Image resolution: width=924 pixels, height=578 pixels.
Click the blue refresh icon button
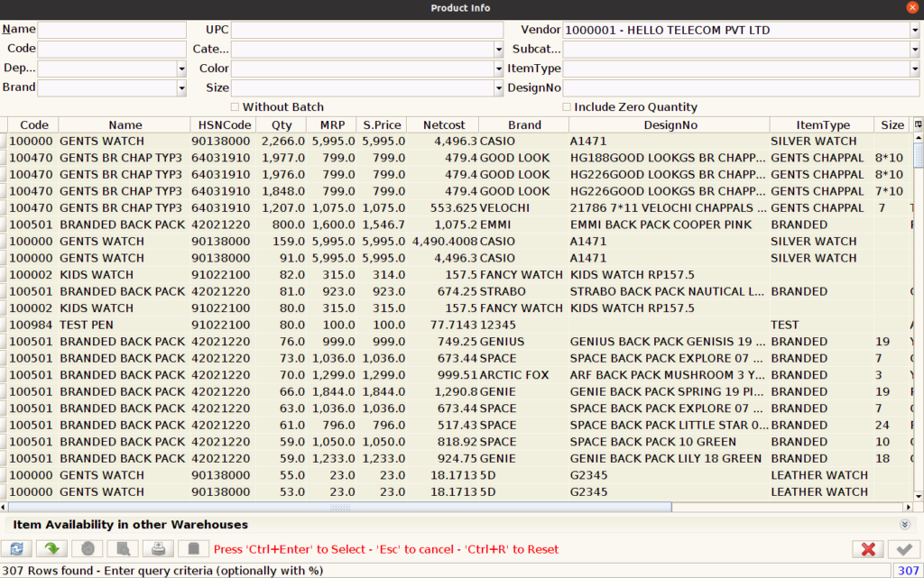[x=16, y=549]
